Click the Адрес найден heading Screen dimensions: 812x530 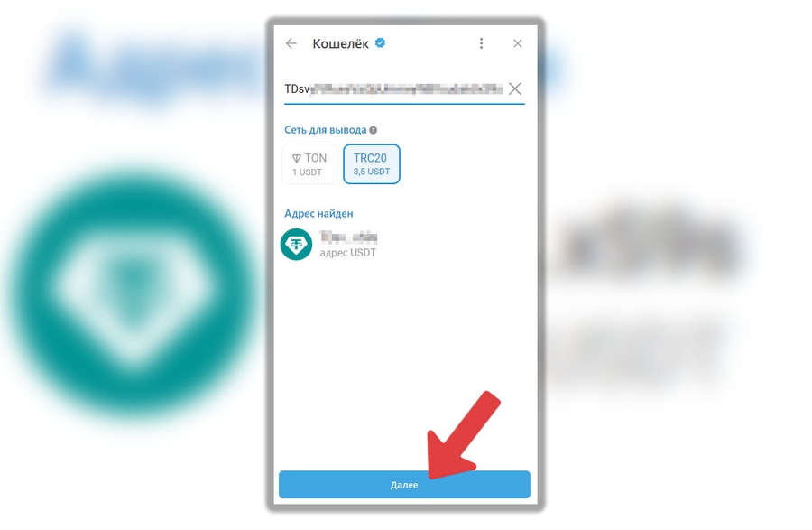tap(318, 213)
